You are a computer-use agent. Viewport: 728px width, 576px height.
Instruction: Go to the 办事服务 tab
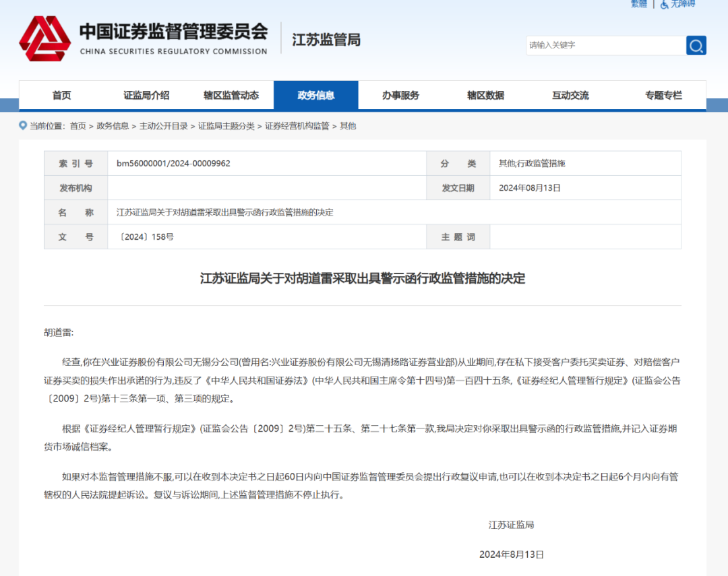[400, 96]
